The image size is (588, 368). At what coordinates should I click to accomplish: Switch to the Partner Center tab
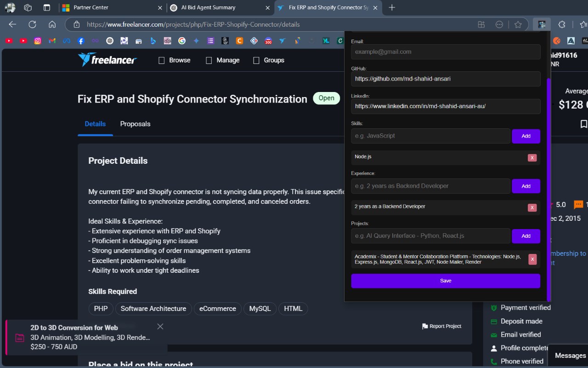pos(112,7)
